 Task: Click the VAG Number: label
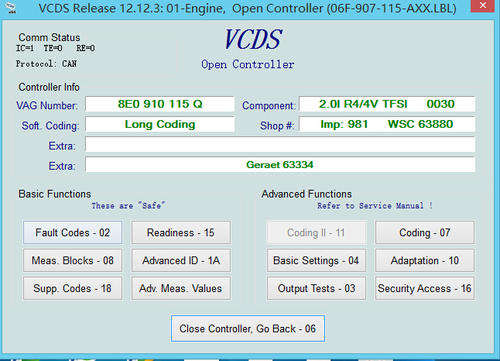[47, 106]
